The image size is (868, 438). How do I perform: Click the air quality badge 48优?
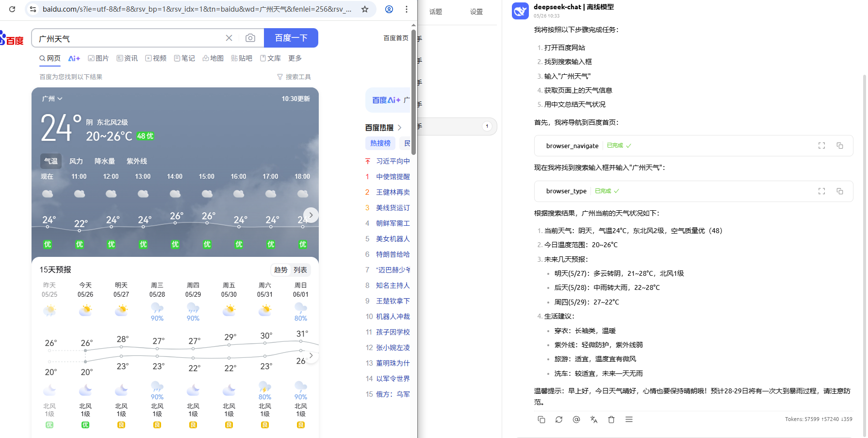tap(145, 136)
